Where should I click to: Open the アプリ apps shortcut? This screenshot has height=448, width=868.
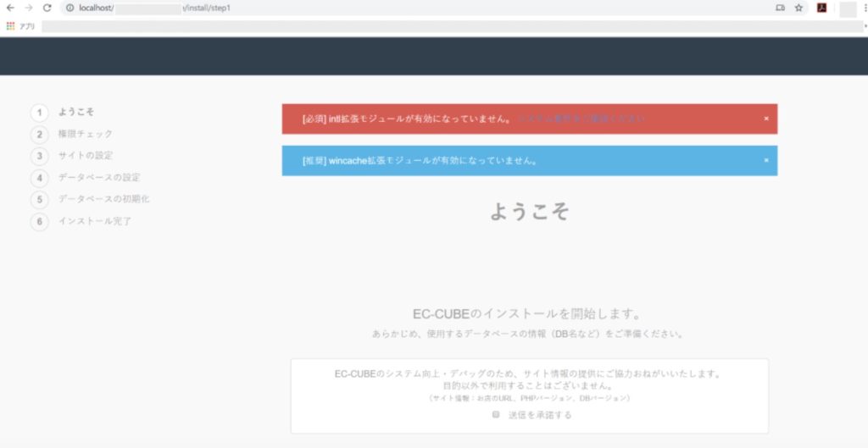20,26
